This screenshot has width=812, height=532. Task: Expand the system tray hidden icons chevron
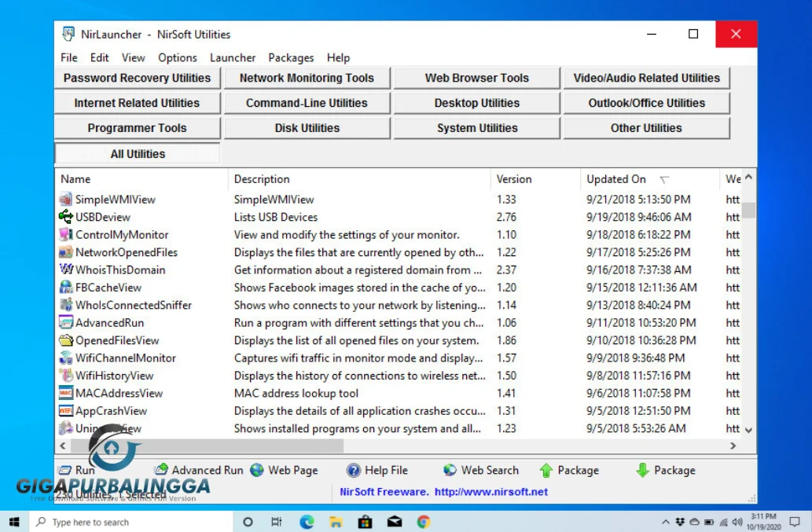(666, 522)
